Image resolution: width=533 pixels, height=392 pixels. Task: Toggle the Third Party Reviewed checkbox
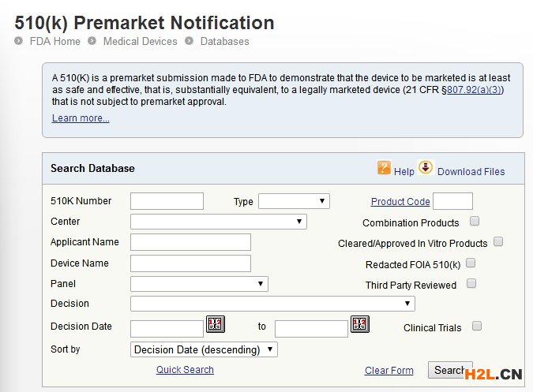tap(471, 284)
